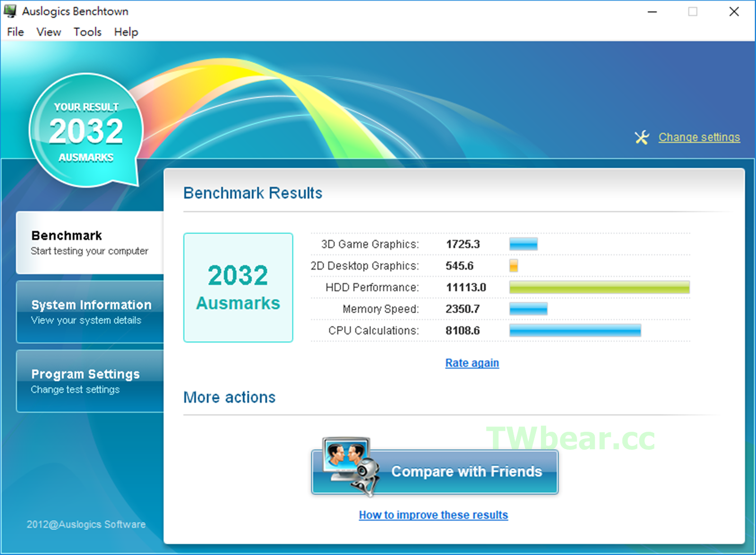Screen dimensions: 756x555
Task: Minimize the Auslogics Benchtown window
Action: [x=653, y=11]
